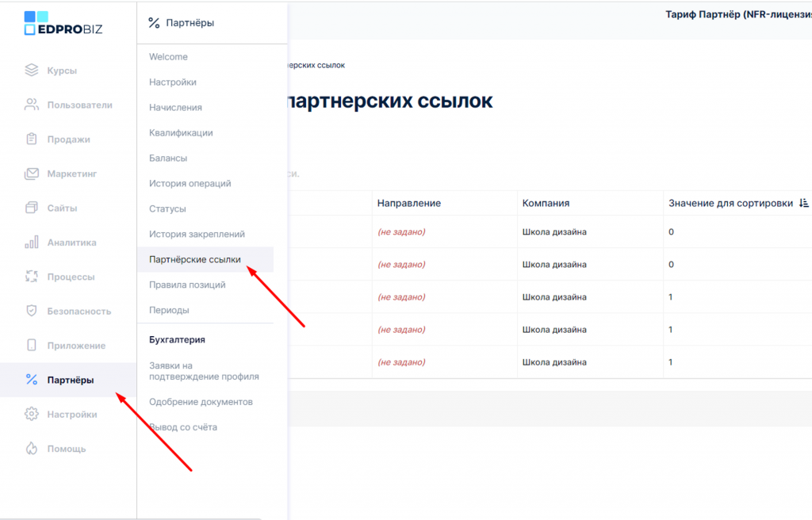Open the Сайты section
The image size is (812, 520).
[62, 208]
